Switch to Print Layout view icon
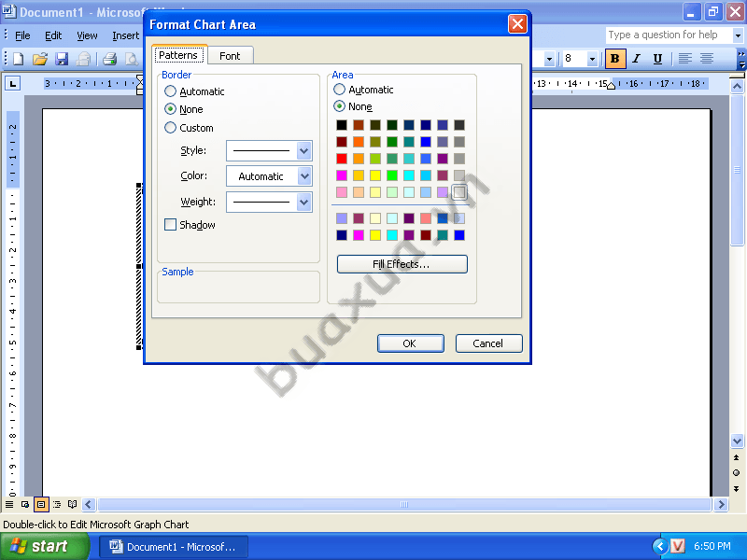 pyautogui.click(x=41, y=504)
